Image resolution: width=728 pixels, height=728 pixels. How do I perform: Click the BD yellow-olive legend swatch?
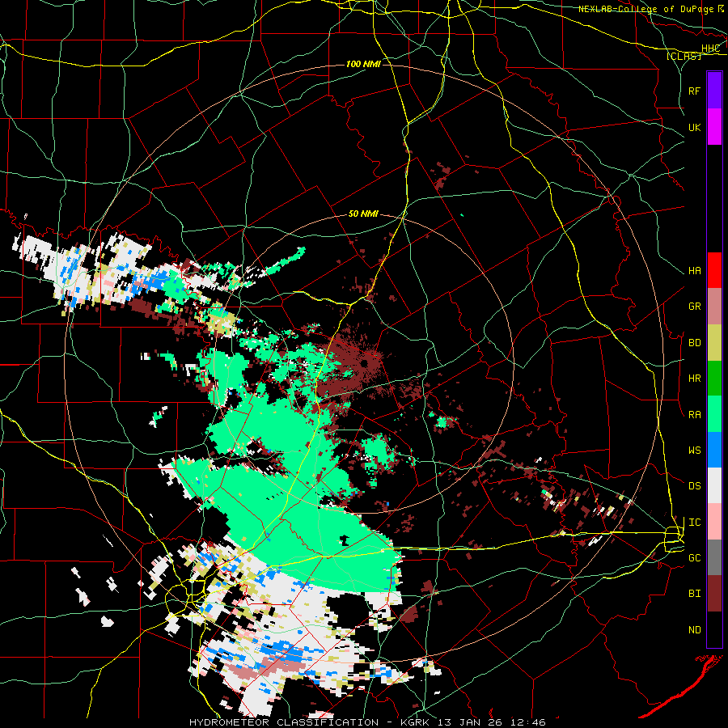point(714,343)
